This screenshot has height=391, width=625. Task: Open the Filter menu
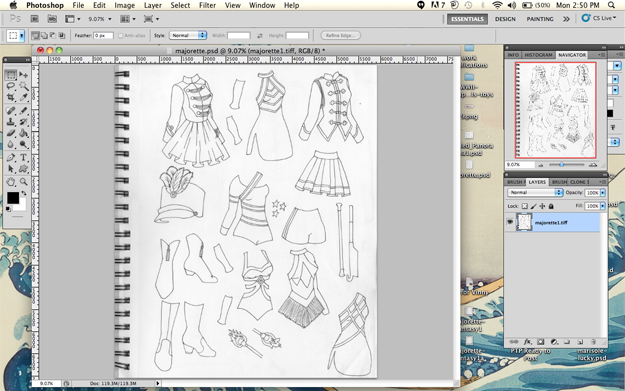[x=207, y=5]
